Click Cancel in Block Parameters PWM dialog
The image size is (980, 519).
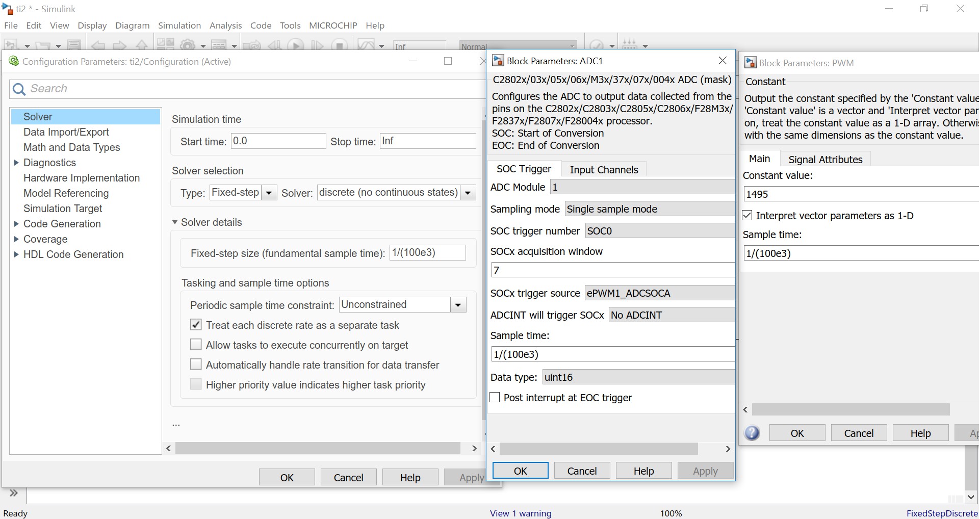point(859,433)
